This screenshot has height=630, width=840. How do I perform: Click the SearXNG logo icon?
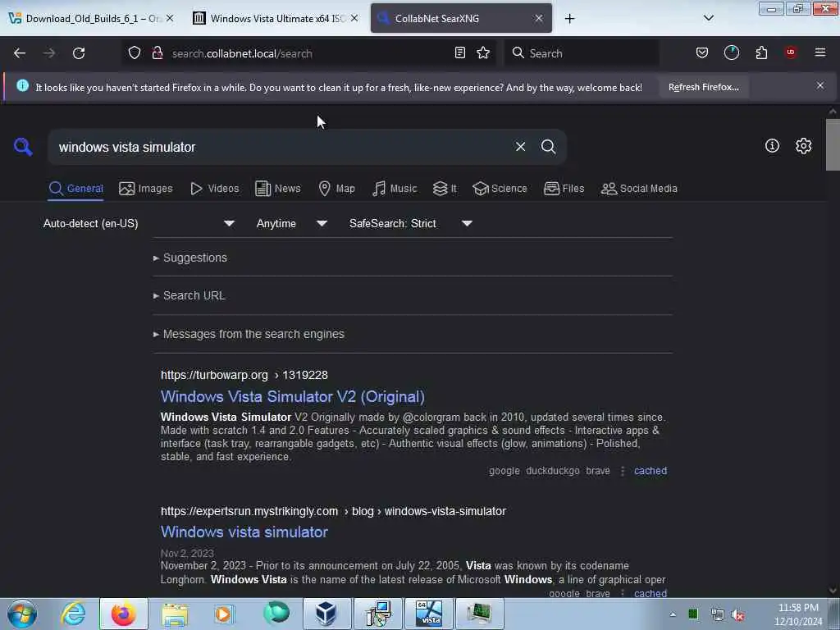[23, 147]
